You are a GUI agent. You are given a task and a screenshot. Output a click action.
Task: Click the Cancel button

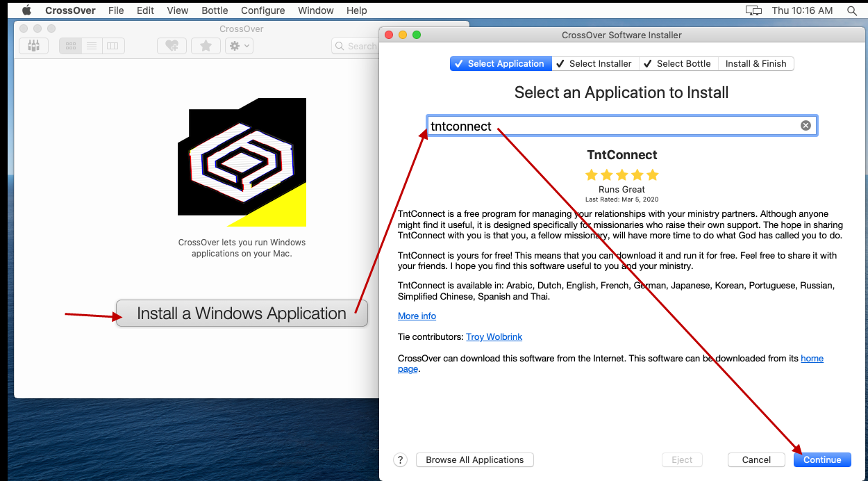(x=756, y=459)
